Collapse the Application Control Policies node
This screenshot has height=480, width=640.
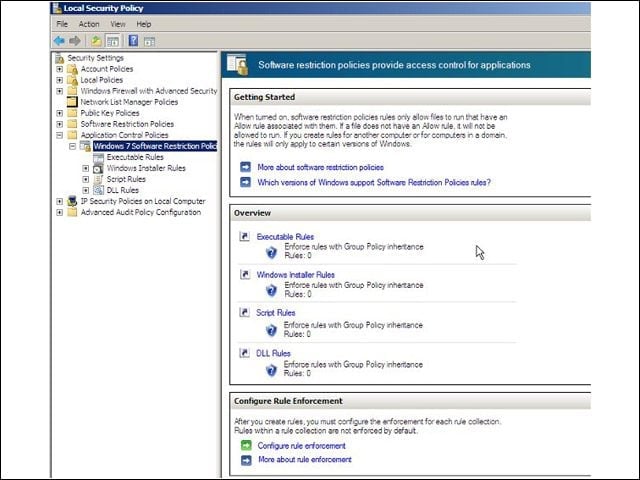(x=60, y=135)
